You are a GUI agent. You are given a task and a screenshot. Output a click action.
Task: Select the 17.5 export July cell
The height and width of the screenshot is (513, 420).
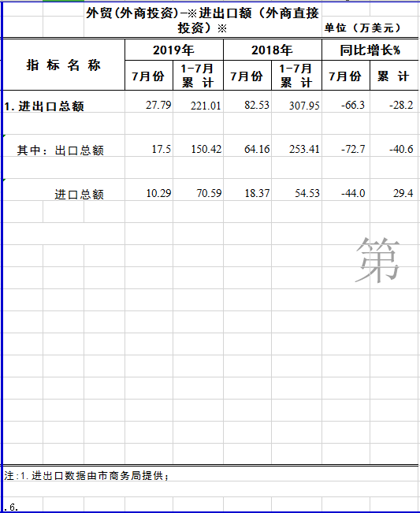point(149,146)
